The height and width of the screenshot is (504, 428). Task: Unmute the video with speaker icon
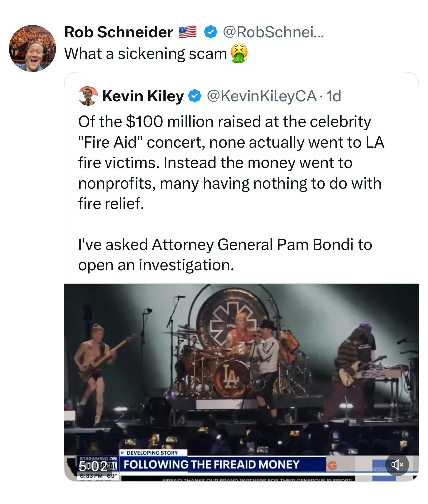pyautogui.click(x=397, y=465)
